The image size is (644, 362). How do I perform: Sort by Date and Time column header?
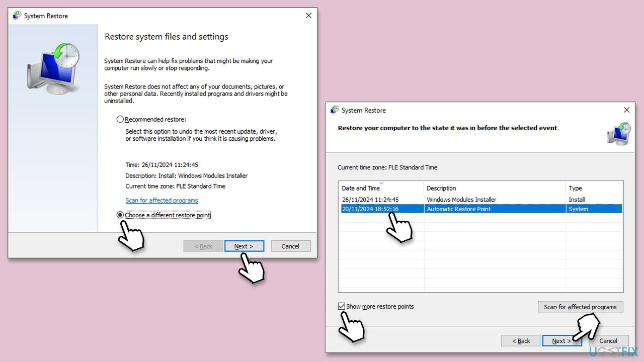click(381, 188)
